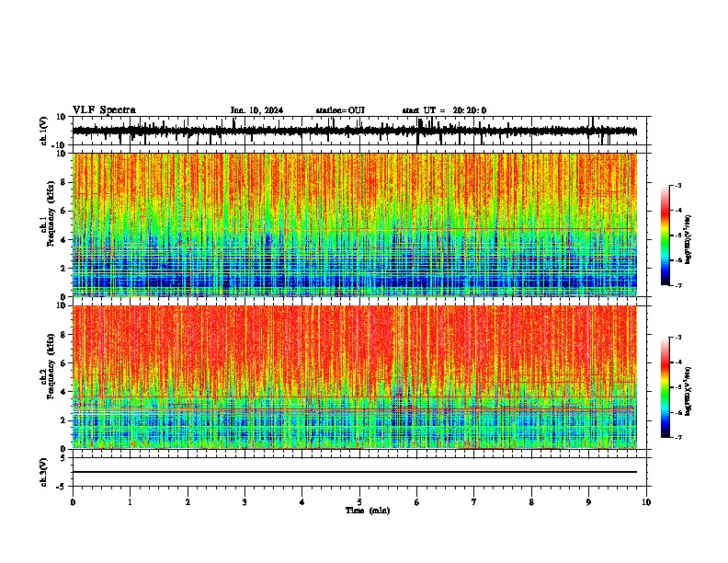The height and width of the screenshot is (563, 728).
Task: Click inside the ch.1 spectrogram panel
Action: pyautogui.click(x=355, y=224)
